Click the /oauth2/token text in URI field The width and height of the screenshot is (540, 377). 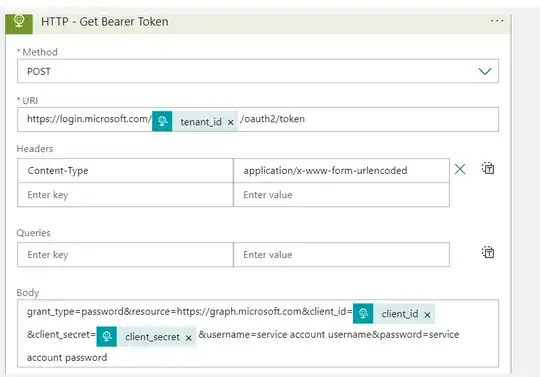tap(272, 119)
